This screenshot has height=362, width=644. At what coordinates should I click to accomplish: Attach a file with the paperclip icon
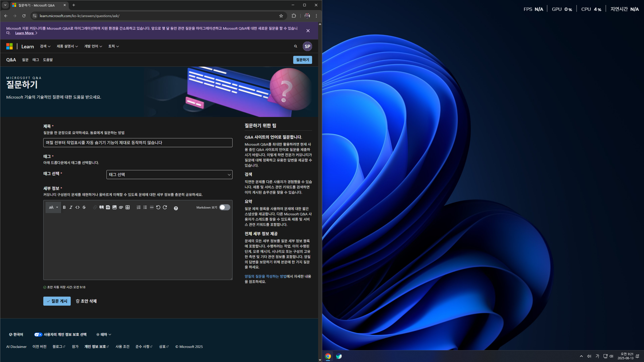point(121,207)
